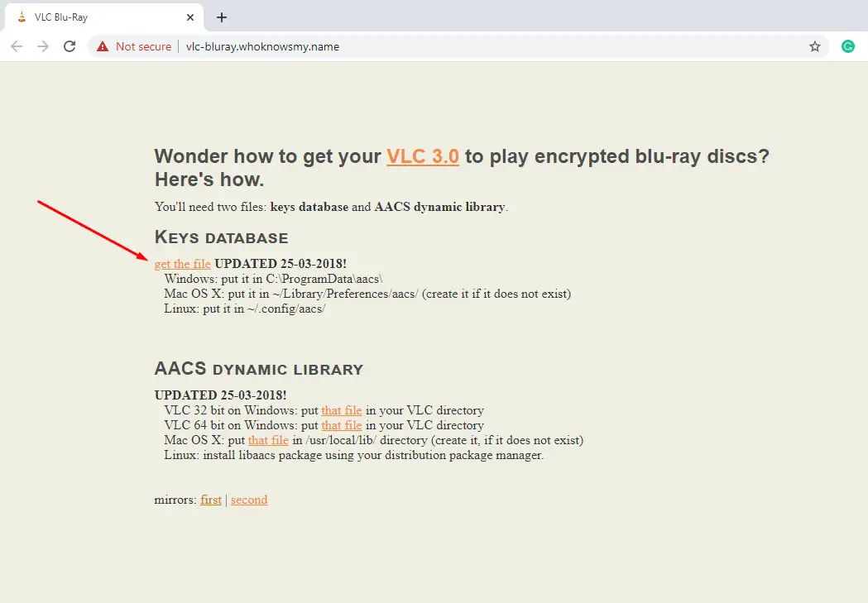
Task: Open the first mirror link
Action: click(211, 500)
